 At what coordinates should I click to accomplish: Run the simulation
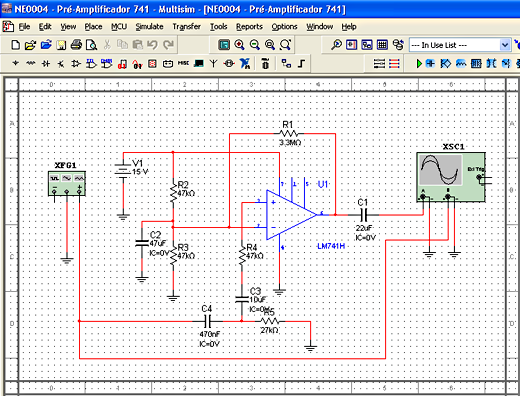(419, 63)
